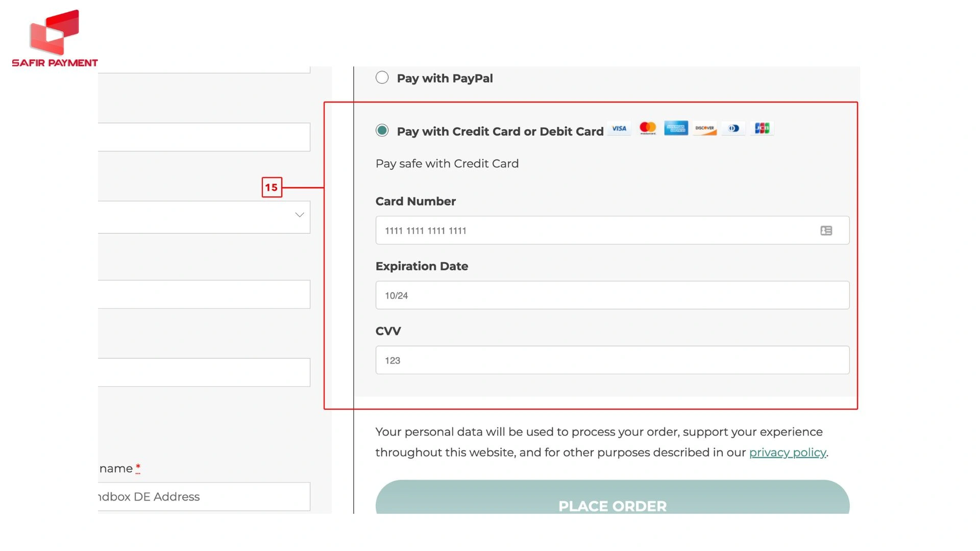Screen dimensions: 980x551
Task: Click the red annotation marker numbered 15
Action: (272, 188)
